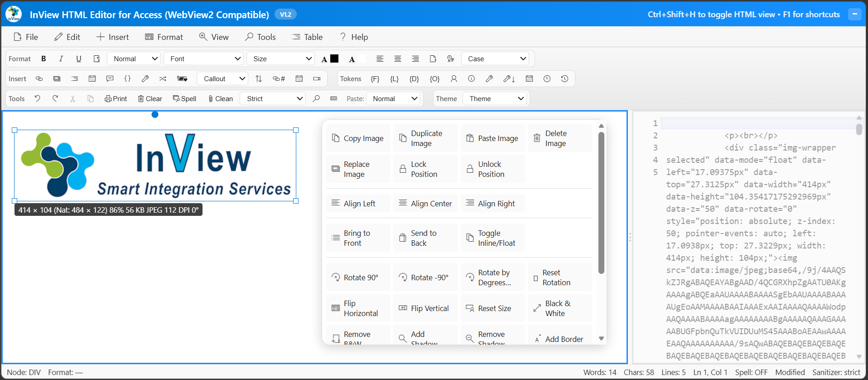
Task: Open the Normal paragraph style dropdown
Action: tap(134, 58)
